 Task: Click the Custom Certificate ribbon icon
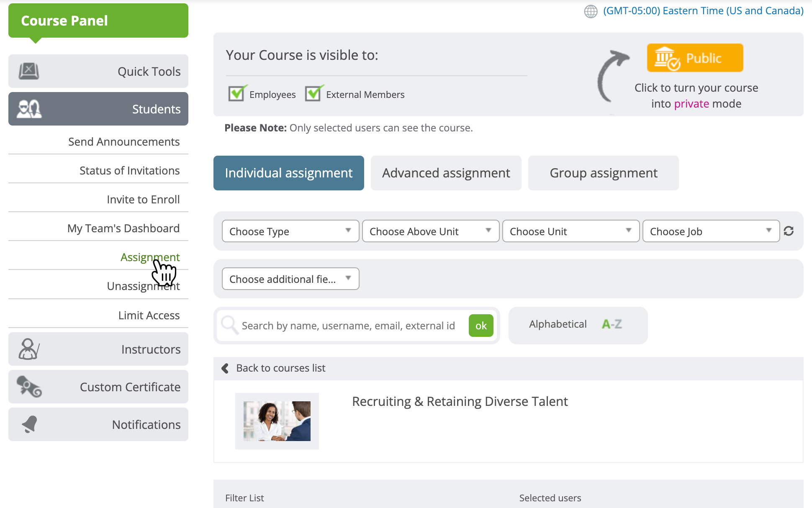click(x=29, y=387)
